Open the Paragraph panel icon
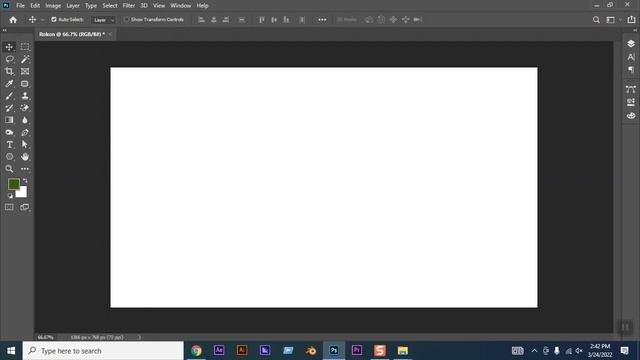640x360 pixels. click(x=631, y=70)
